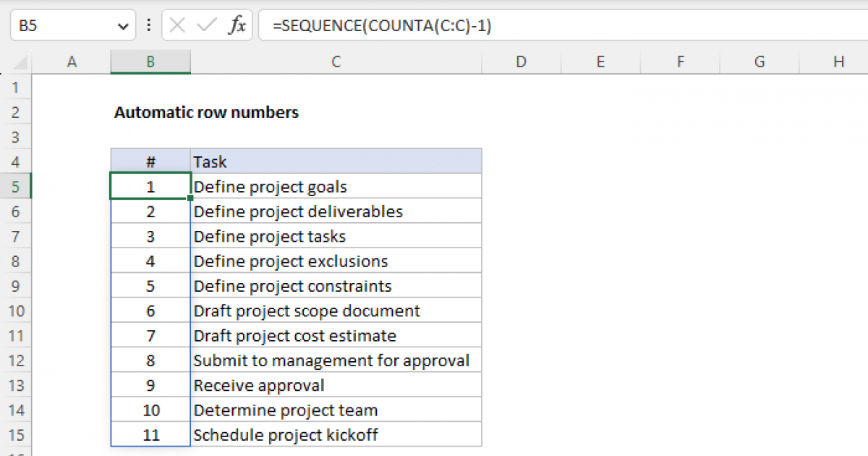868x456 pixels.
Task: Select row 15 header
Action: (16, 435)
